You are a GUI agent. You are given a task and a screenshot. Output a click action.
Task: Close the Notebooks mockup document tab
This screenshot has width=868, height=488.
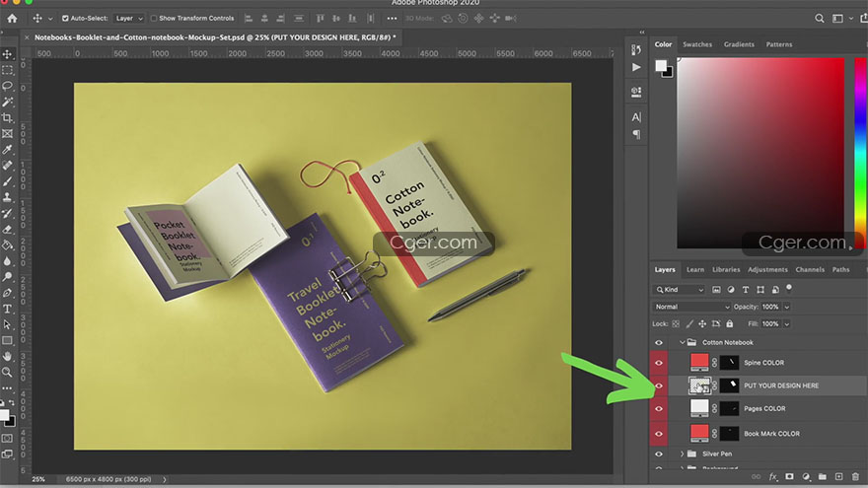[x=27, y=37]
